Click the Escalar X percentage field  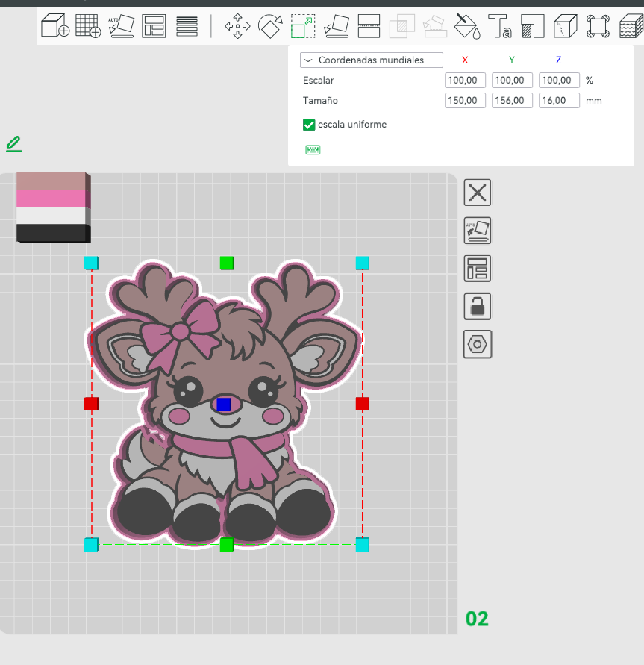465,80
